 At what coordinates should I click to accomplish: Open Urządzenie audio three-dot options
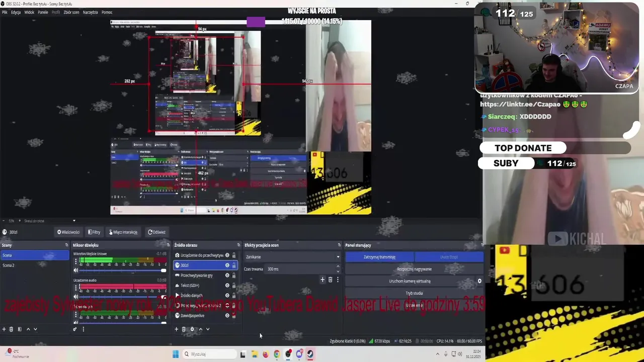(76, 289)
